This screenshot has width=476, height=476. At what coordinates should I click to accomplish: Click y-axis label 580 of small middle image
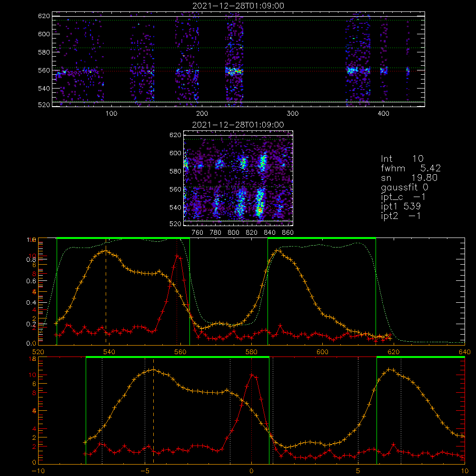pos(175,171)
